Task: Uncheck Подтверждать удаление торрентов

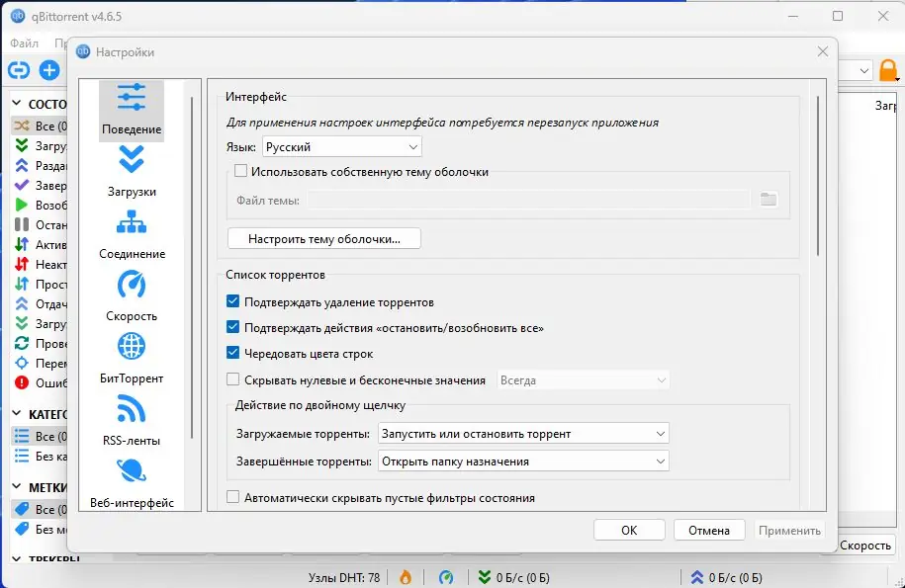Action: click(x=232, y=301)
